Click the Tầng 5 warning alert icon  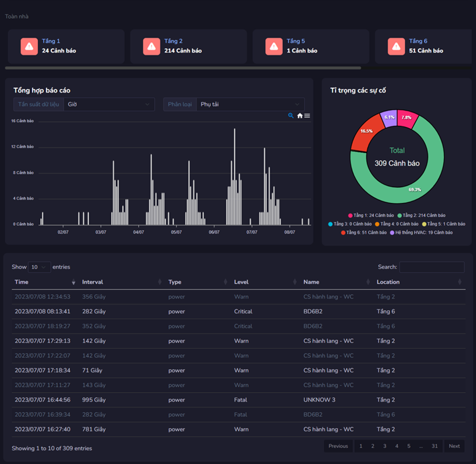[274, 47]
